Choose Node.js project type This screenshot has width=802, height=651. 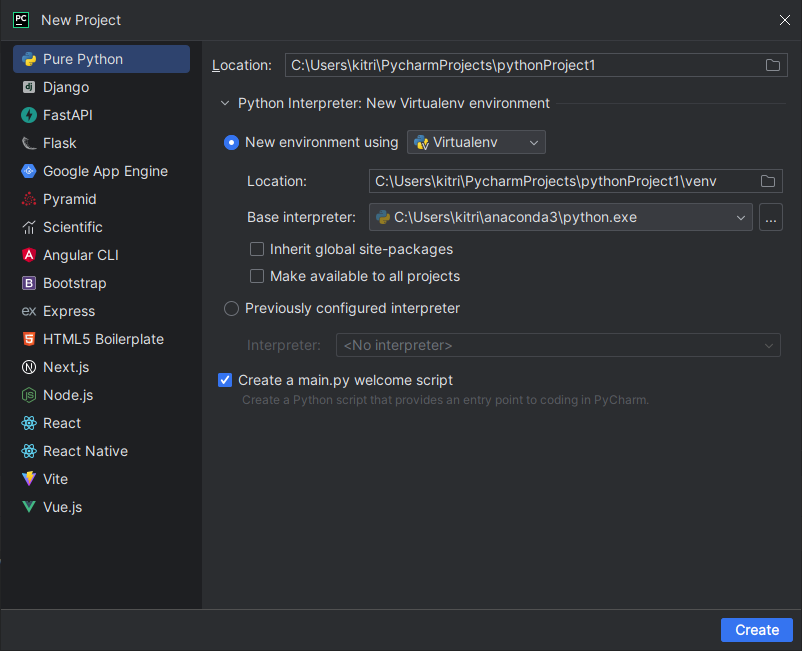(x=101, y=395)
